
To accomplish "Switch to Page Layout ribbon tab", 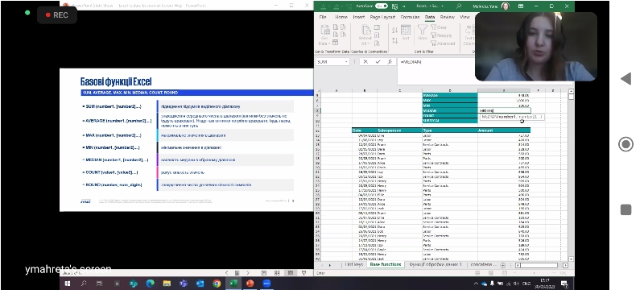I will pos(382,17).
